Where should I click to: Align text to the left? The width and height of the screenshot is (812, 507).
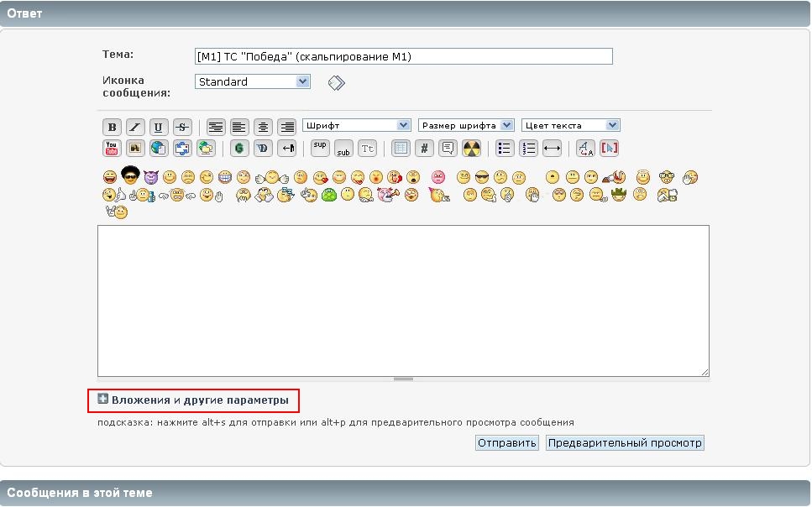[x=238, y=127]
